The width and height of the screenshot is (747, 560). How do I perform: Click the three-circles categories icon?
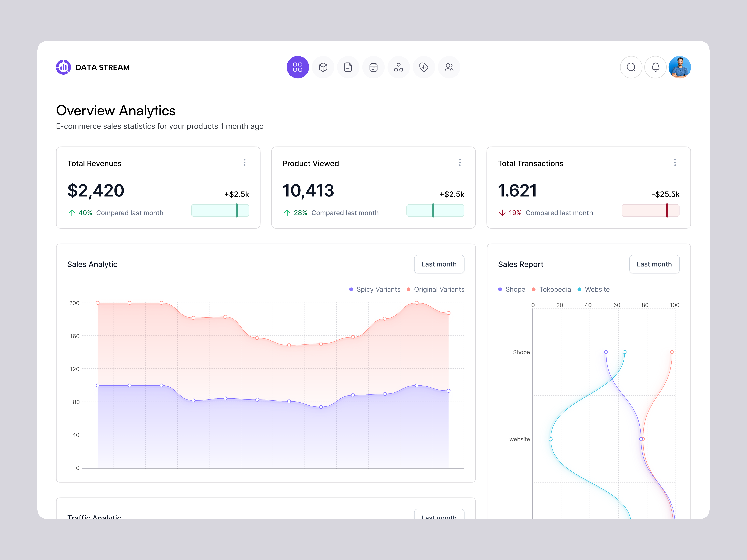399,67
